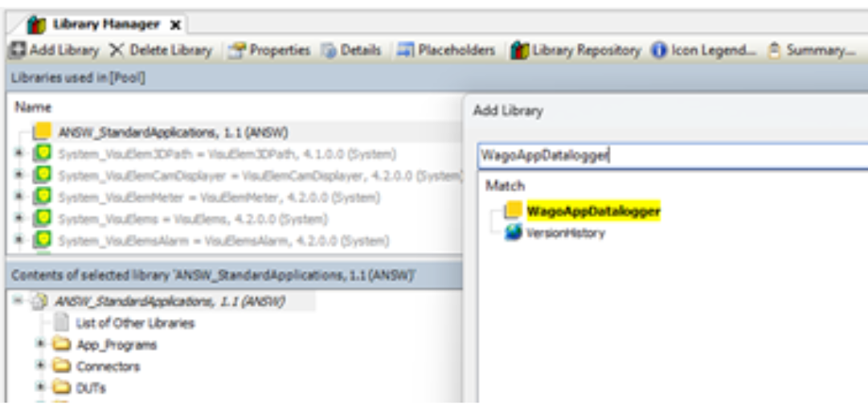Click the Library Manager tab book icon

pos(37,25)
